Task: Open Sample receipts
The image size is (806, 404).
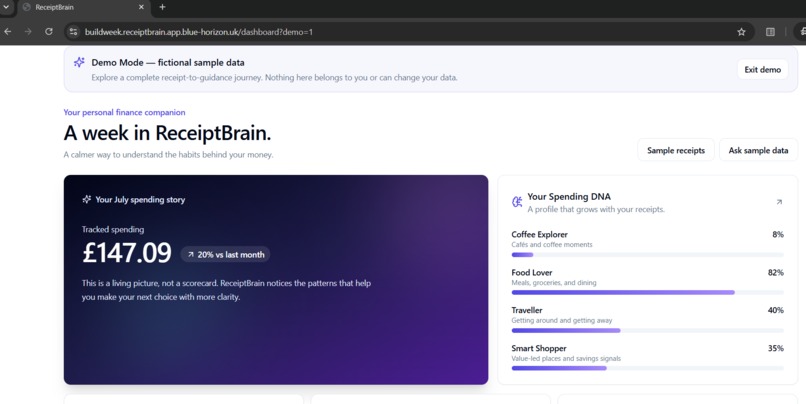Action: click(x=675, y=150)
